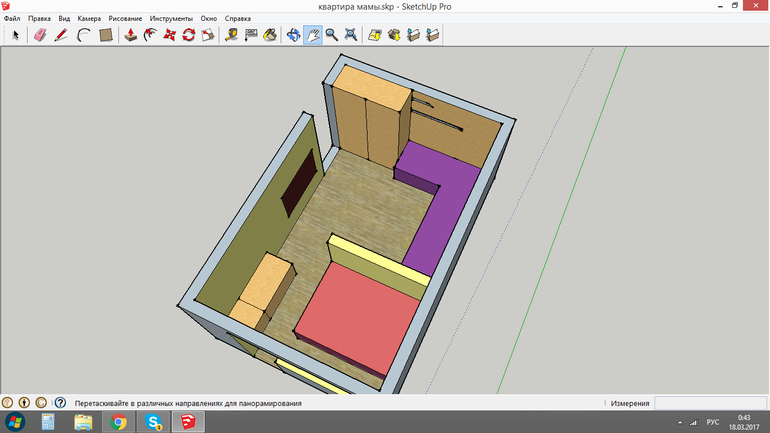Open Google Chrome from the taskbar
770x433 pixels.
118,422
